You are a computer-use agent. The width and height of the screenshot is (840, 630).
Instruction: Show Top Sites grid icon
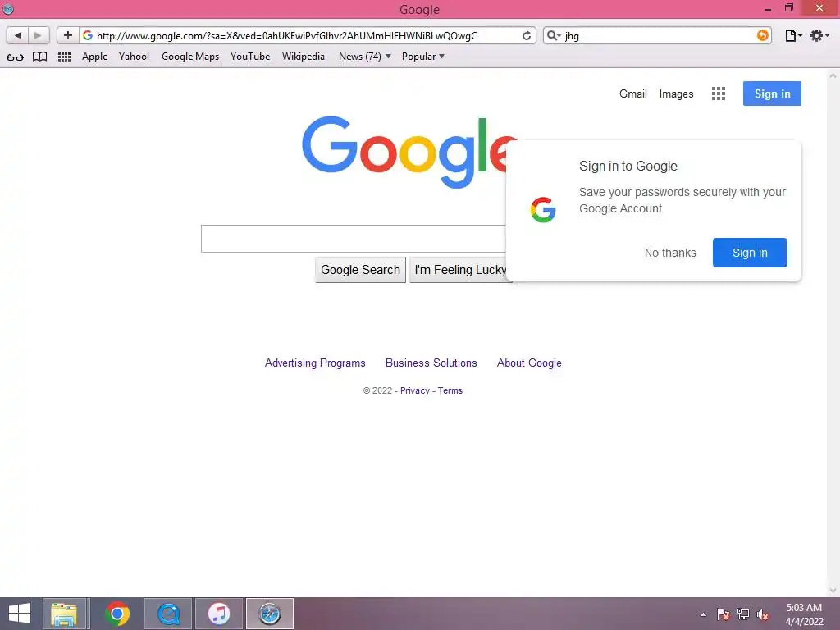coord(64,57)
